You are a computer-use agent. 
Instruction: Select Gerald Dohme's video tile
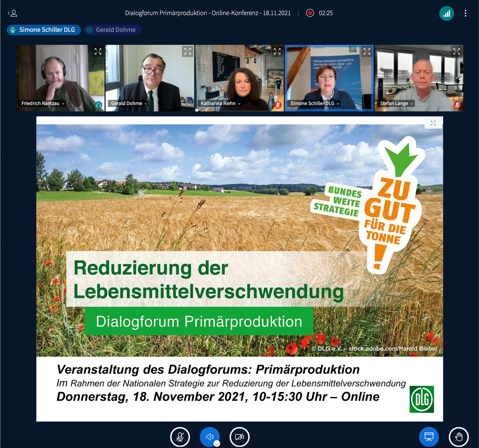[x=150, y=78]
